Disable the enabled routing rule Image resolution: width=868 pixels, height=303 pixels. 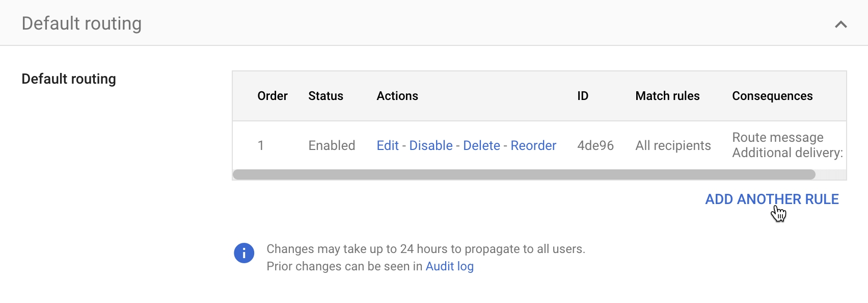click(430, 145)
